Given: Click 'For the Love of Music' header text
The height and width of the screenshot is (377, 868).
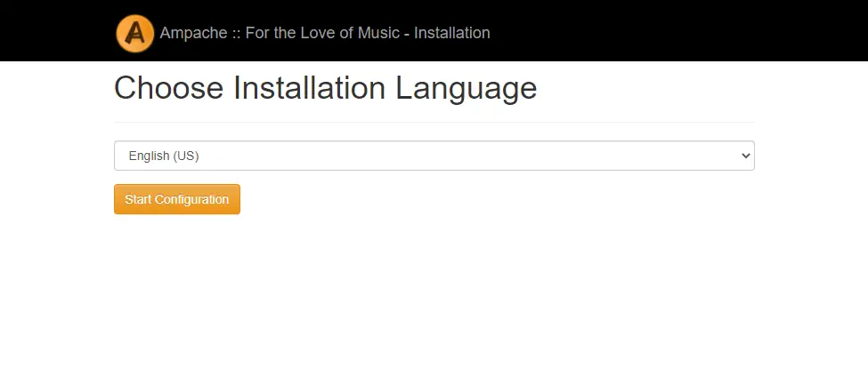Looking at the screenshot, I should pos(323,33).
